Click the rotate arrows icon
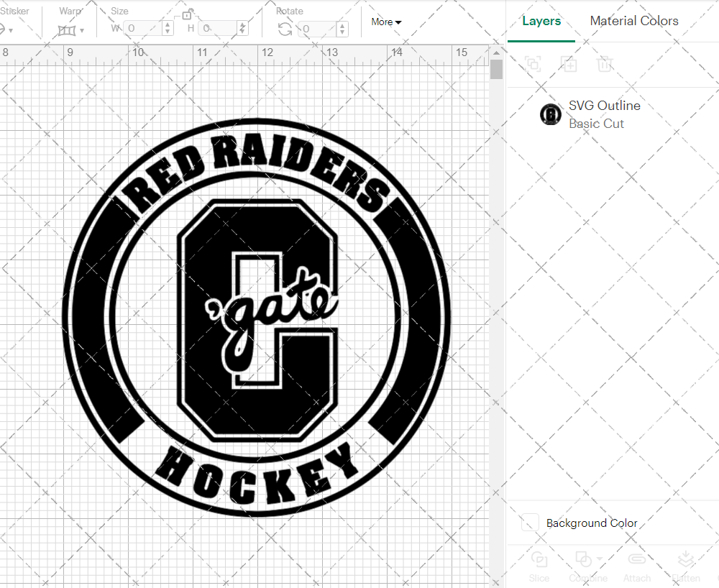719x588 pixels. pyautogui.click(x=285, y=29)
